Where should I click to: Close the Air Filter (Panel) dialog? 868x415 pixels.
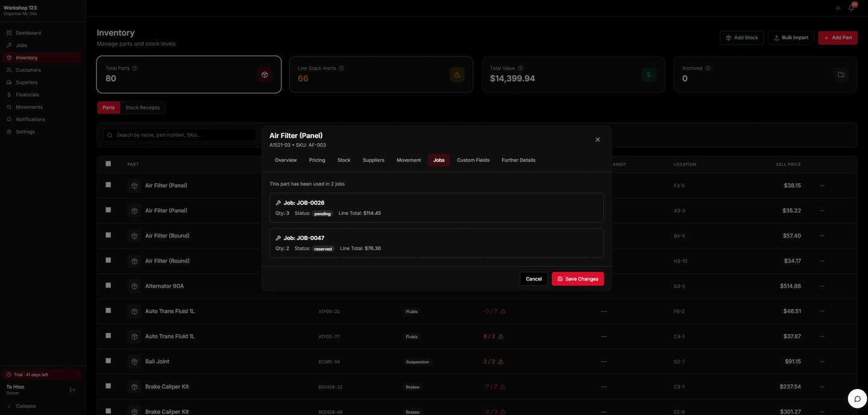coord(597,139)
